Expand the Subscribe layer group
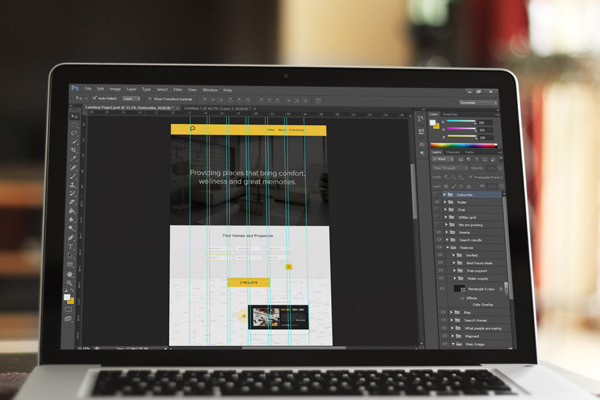 (x=444, y=194)
